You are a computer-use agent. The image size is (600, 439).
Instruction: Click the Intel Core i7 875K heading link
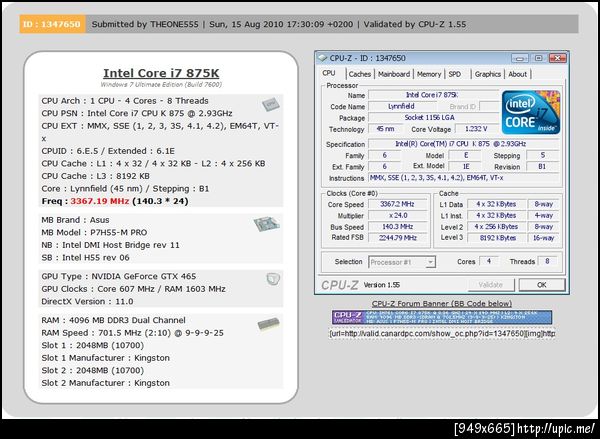(161, 73)
